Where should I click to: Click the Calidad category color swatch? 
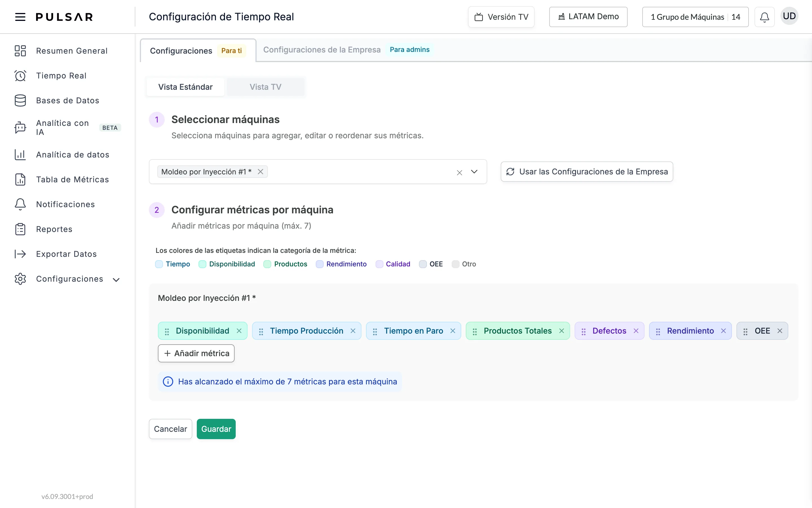click(x=379, y=264)
